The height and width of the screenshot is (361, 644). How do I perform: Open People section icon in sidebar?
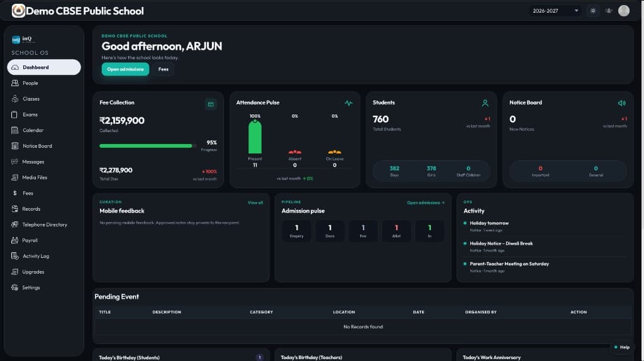15,83
